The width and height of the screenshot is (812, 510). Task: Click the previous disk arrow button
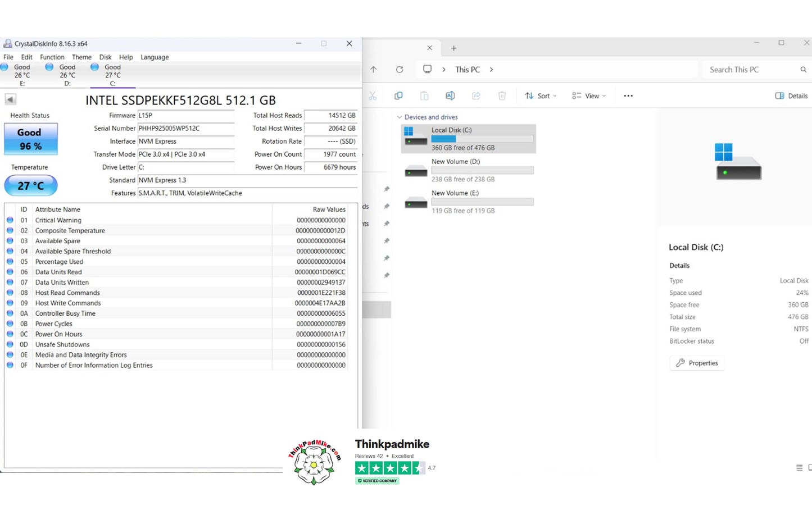tap(10, 100)
